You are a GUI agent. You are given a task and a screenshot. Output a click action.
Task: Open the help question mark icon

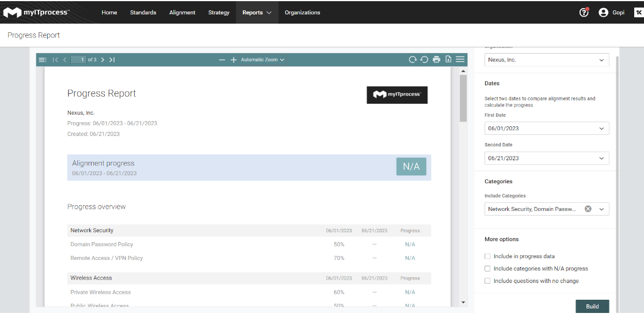pos(584,12)
